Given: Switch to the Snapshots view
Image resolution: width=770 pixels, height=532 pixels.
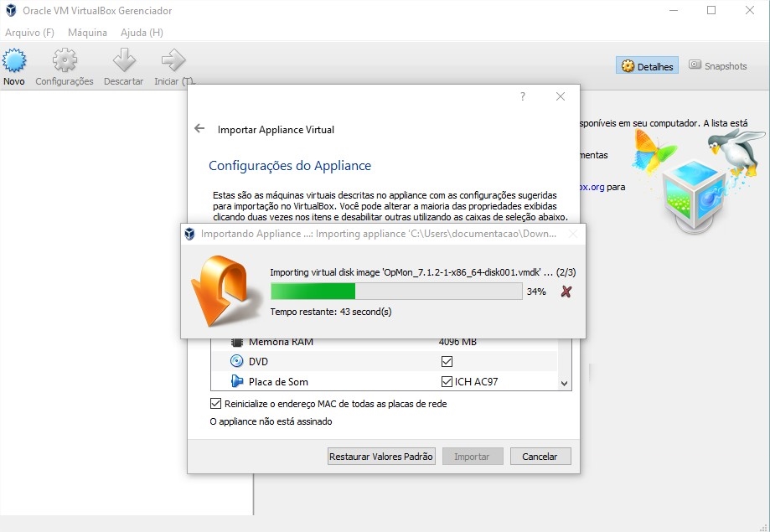Looking at the screenshot, I should 717,66.
